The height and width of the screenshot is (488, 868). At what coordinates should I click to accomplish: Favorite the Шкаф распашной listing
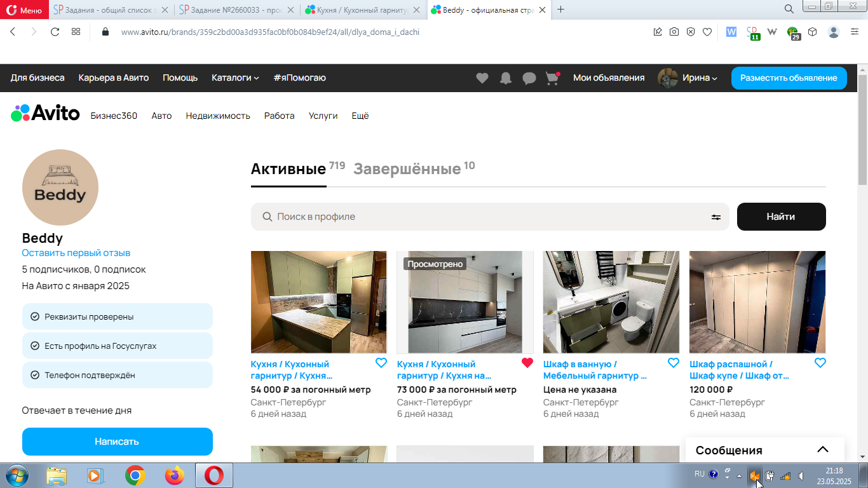[820, 363]
